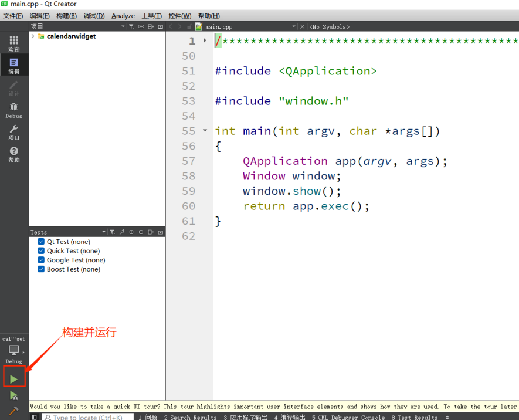Click the "window.h" include text
Viewport: 519px width, 420px height.
pos(313,101)
